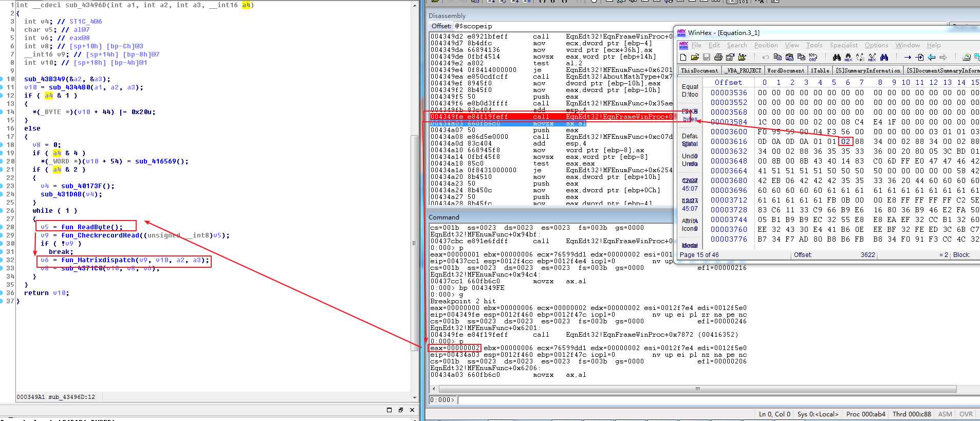Open the Options menu in WinHex
This screenshot has height=421, width=980.
876,45
